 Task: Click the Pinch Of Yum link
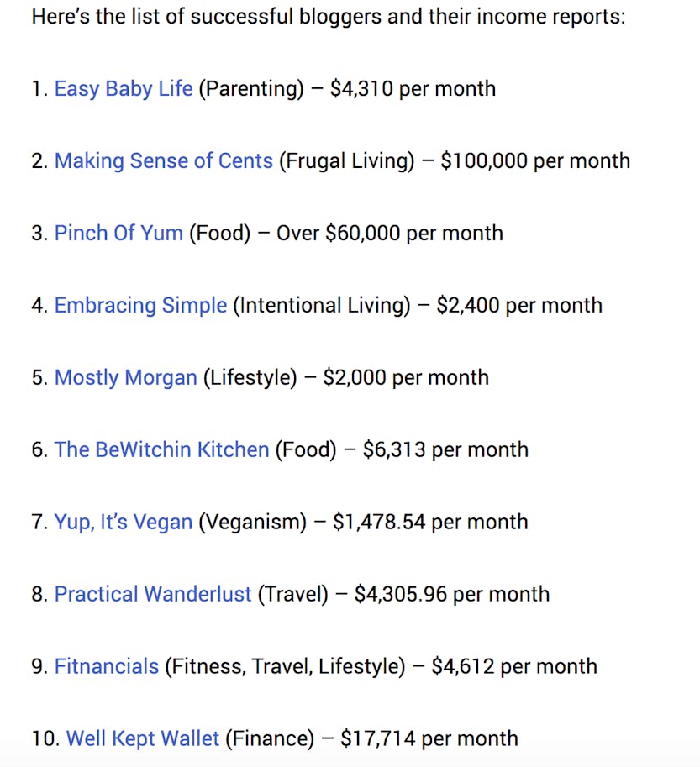click(118, 234)
